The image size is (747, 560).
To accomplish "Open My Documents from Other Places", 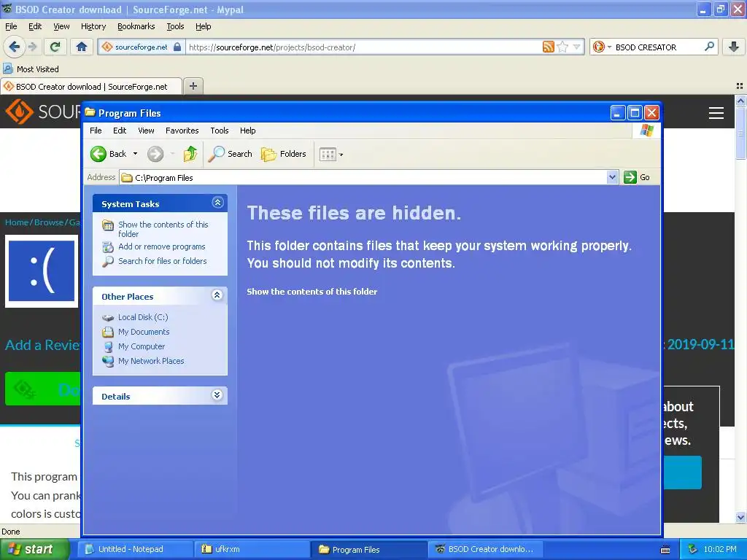I will pyautogui.click(x=144, y=332).
